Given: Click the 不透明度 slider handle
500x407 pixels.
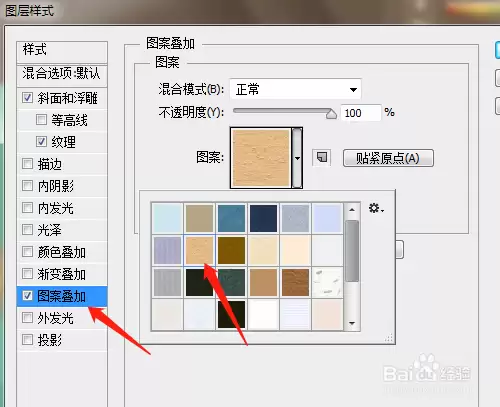Looking at the screenshot, I should (331, 114).
